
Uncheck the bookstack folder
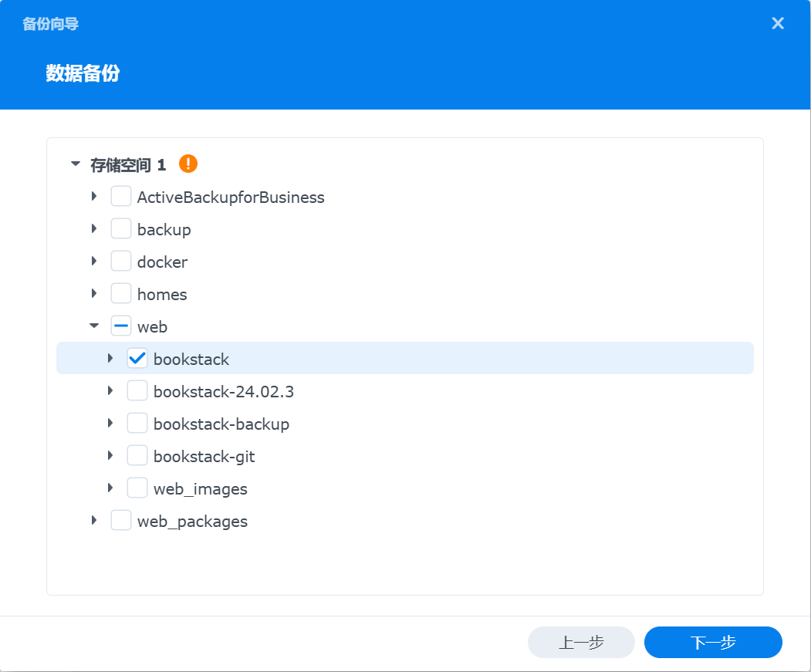(x=137, y=358)
